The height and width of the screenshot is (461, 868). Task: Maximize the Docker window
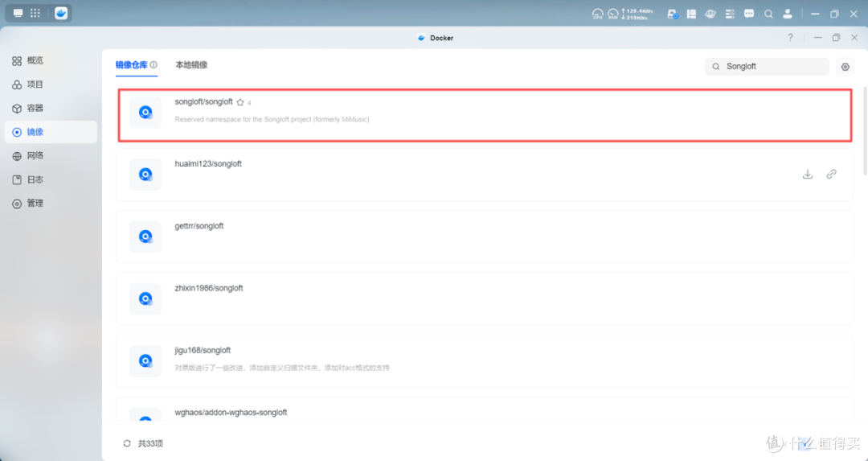[836, 38]
